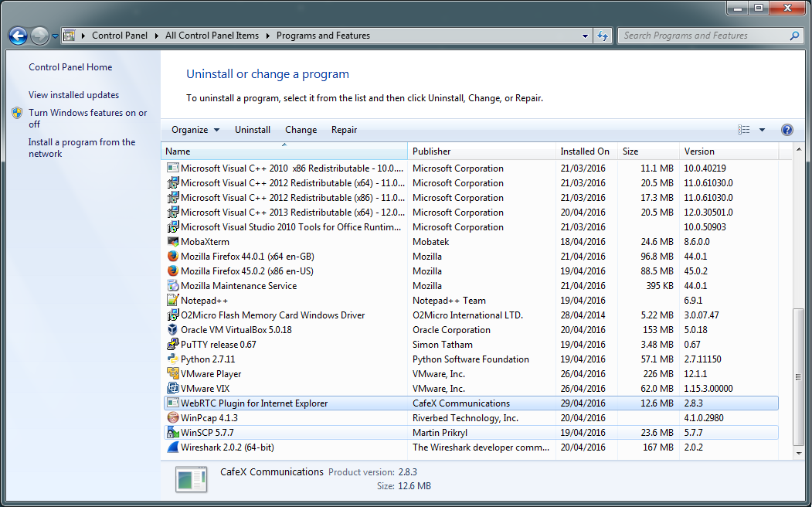Expand the view options dropdown arrow
812x507 pixels.
pos(762,130)
